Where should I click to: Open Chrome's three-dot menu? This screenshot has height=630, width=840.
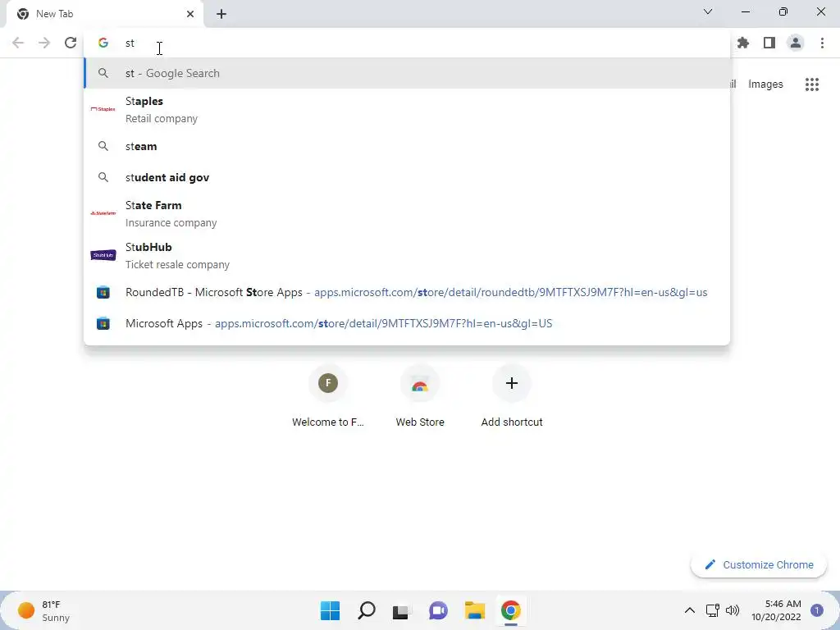(x=822, y=43)
